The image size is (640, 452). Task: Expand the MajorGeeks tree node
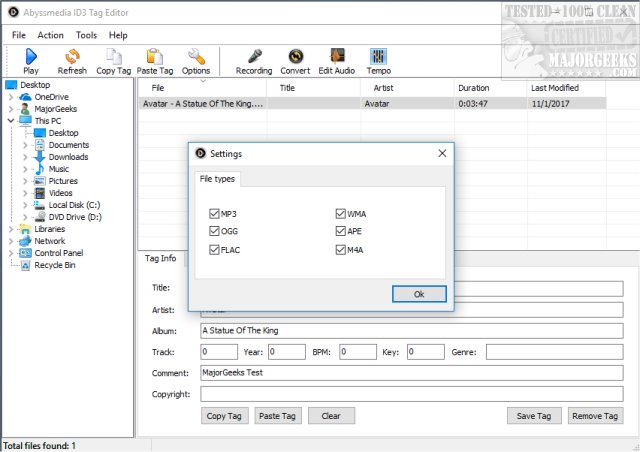point(11,109)
